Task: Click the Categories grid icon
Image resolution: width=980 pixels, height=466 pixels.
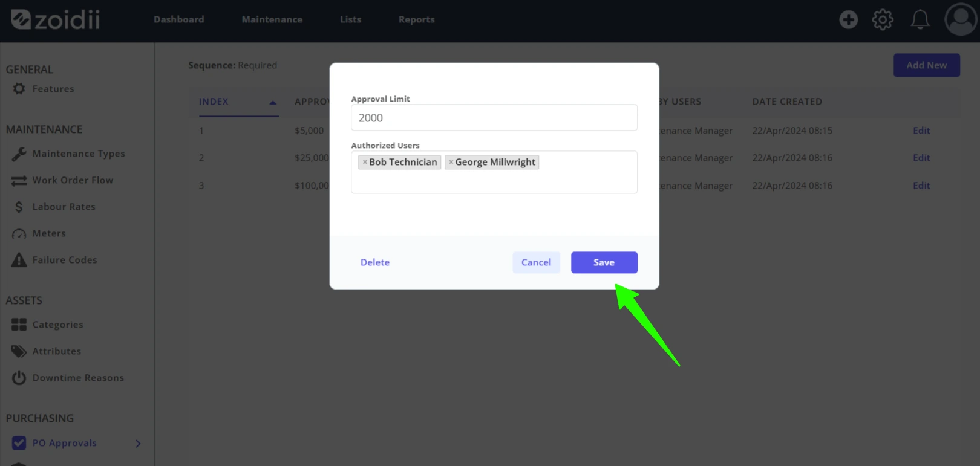Action: pos(19,325)
